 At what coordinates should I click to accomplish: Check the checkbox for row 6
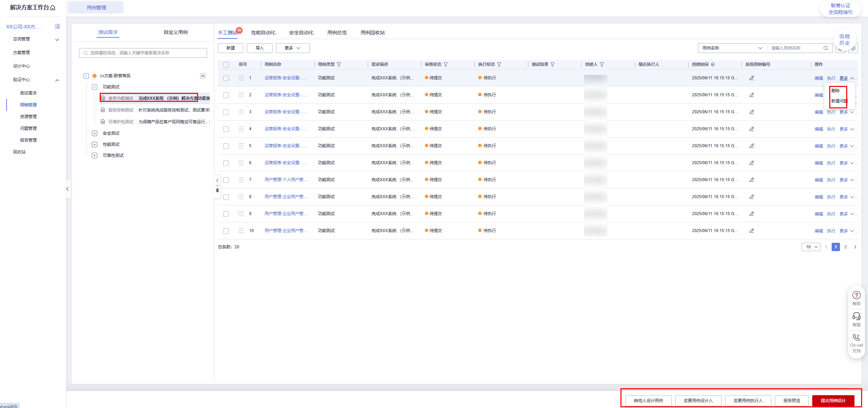(x=226, y=163)
